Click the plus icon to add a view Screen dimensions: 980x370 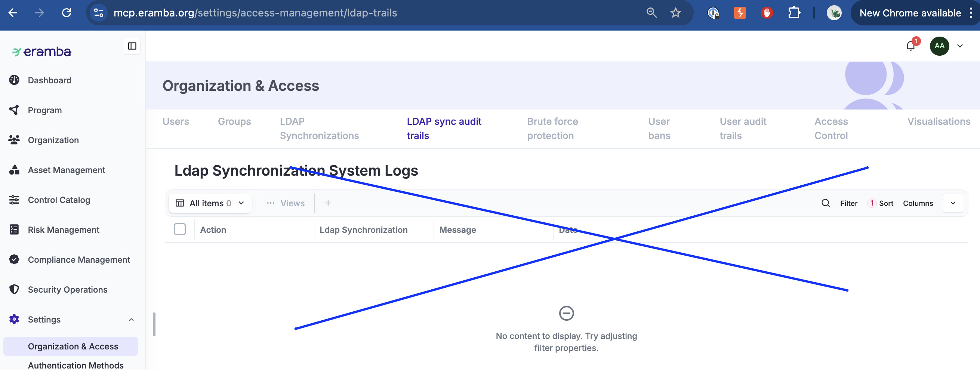click(327, 203)
